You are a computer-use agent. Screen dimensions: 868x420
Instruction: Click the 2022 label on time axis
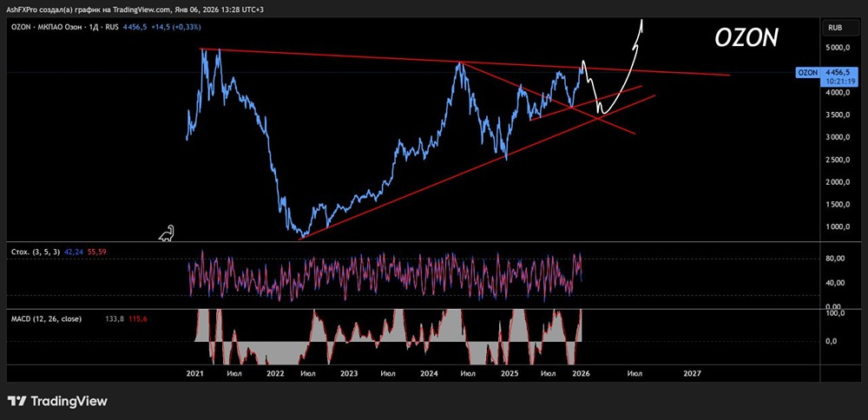[275, 373]
